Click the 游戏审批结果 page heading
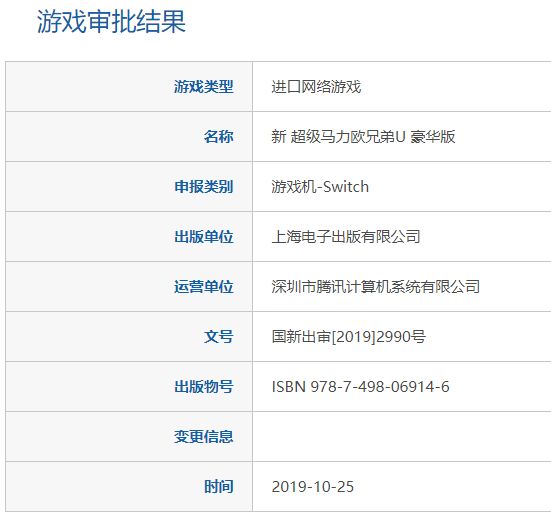Screen dimensions: 551x514 tap(111, 21)
